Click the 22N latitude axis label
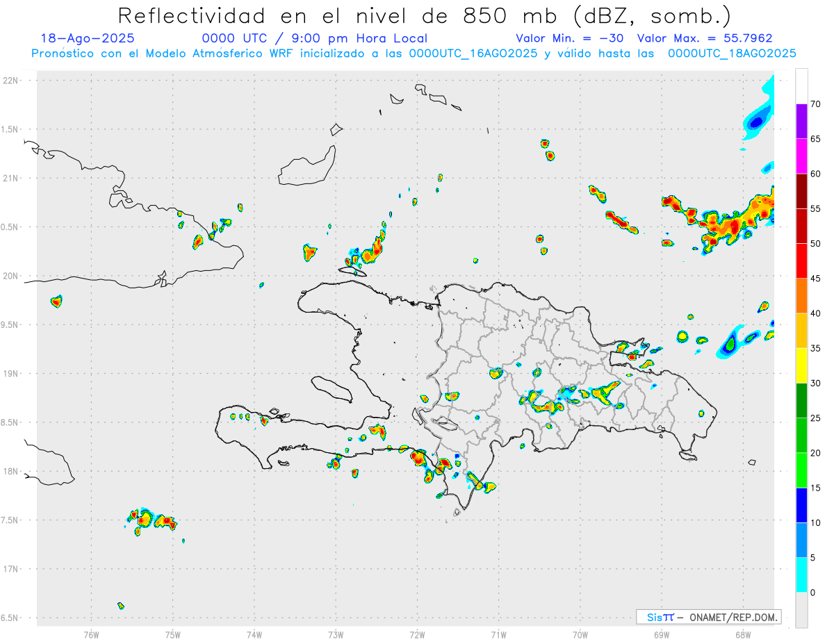 coord(12,81)
